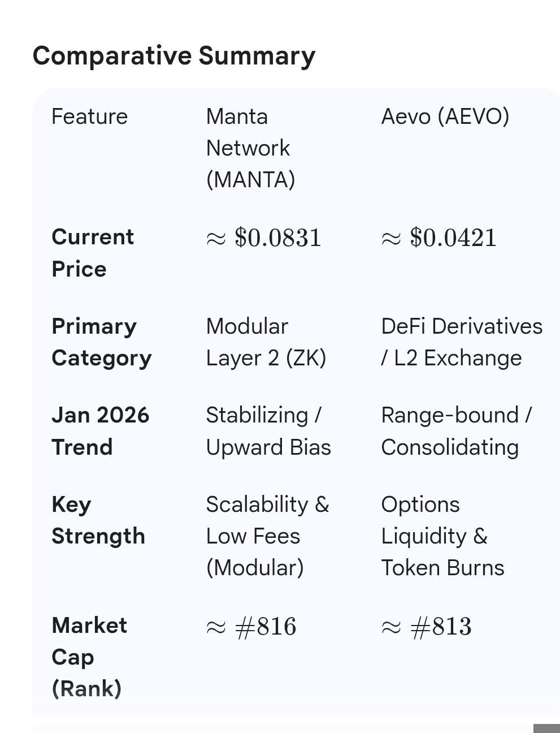Click the Manta Network (MANTA) column header
Image resolution: width=560 pixels, height=733 pixels.
click(x=250, y=148)
